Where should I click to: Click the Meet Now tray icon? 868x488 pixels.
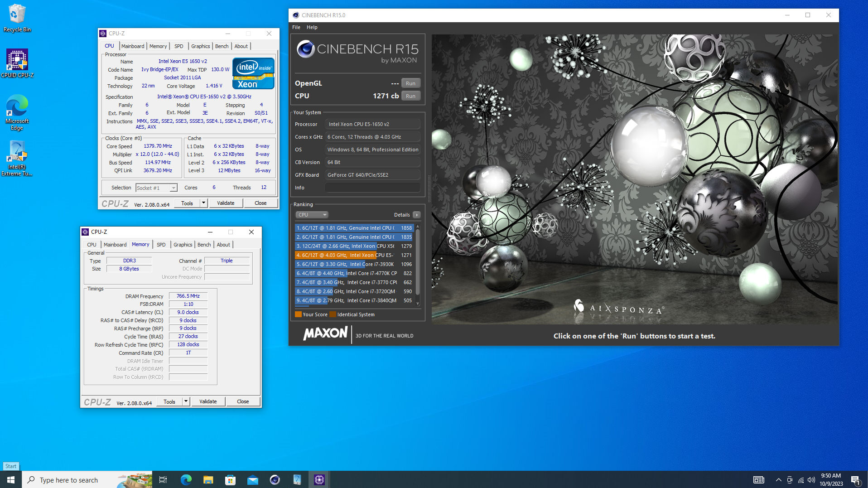pyautogui.click(x=790, y=480)
